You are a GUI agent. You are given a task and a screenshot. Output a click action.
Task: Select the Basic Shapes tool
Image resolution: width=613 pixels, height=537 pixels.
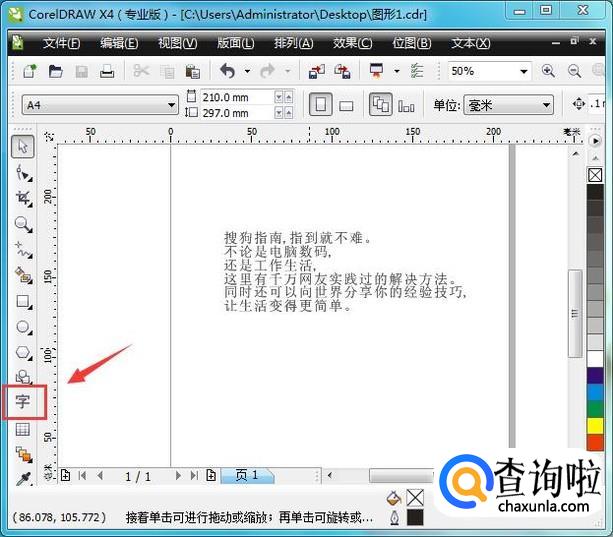point(23,376)
